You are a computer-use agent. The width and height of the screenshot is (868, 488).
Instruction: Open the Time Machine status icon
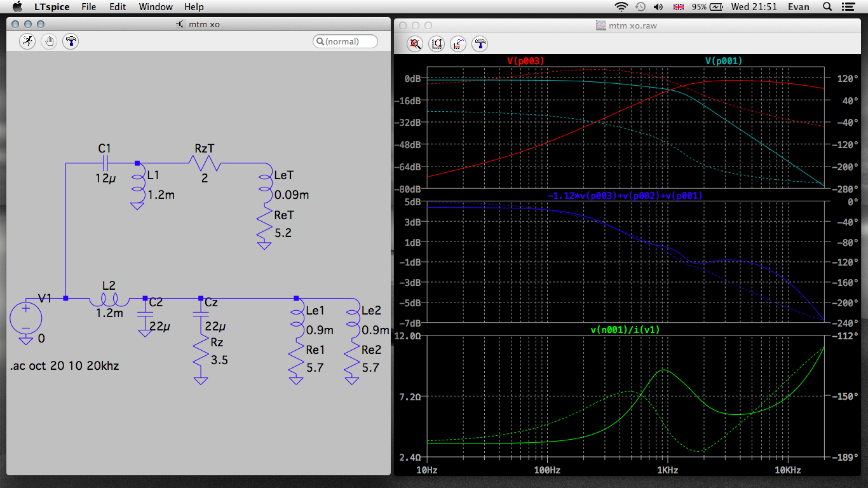640,7
